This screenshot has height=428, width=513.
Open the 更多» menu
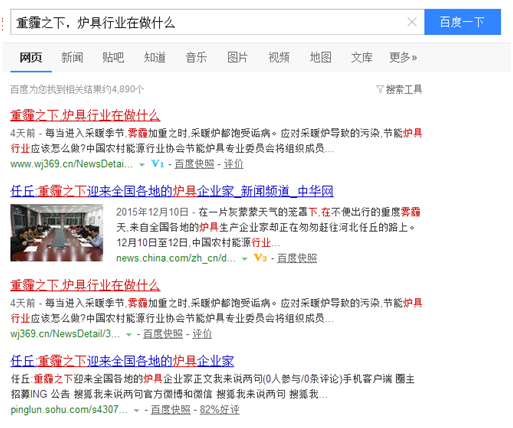(403, 57)
